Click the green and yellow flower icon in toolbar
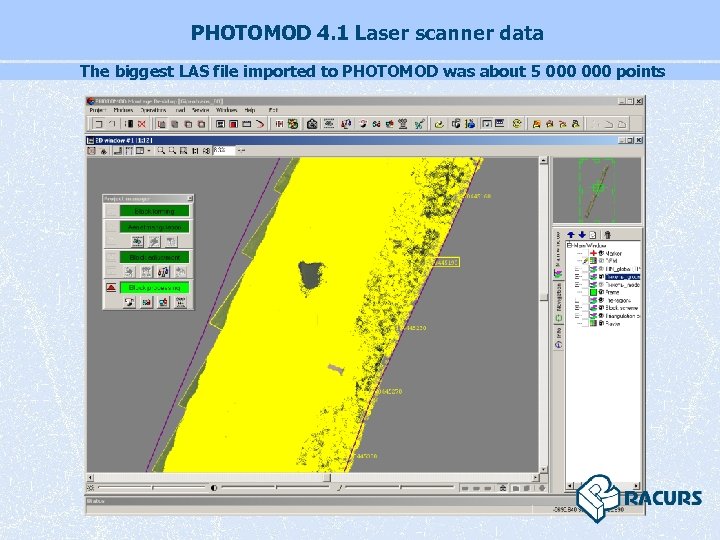This screenshot has height=540, width=720. coord(292,124)
